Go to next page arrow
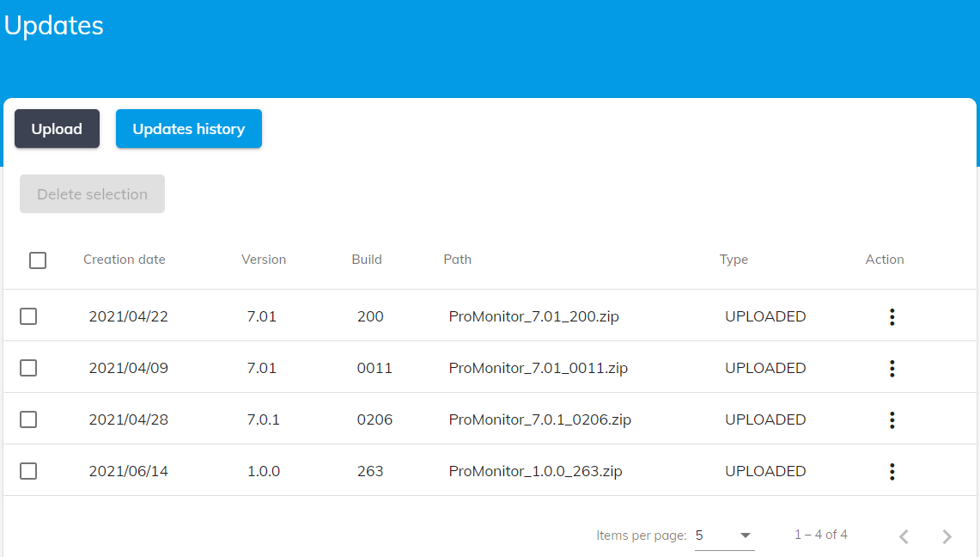This screenshot has height=557, width=980. [x=947, y=536]
